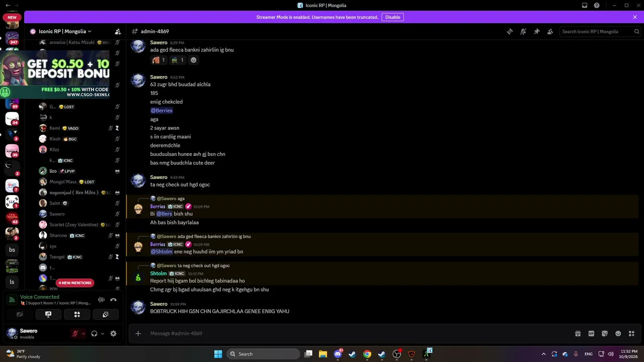Viewport: 644px width, 362px height.
Task: Open the Threads icon in channel header
Action: 510,31
